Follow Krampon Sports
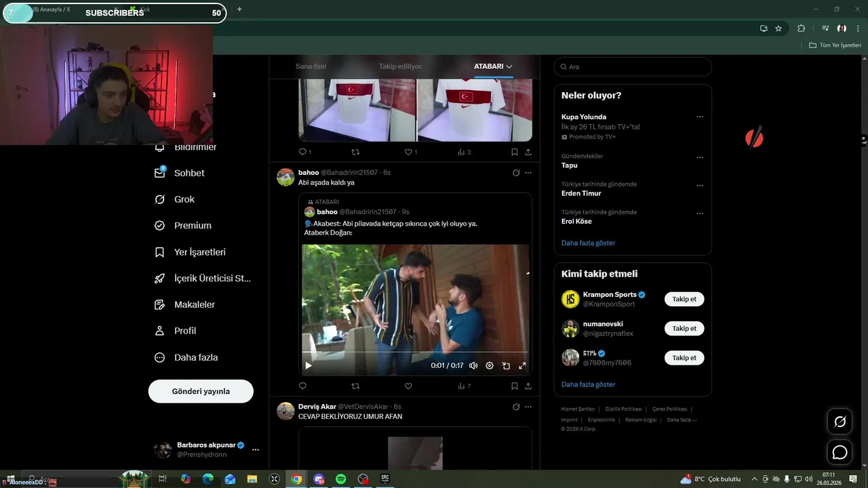 pos(684,299)
